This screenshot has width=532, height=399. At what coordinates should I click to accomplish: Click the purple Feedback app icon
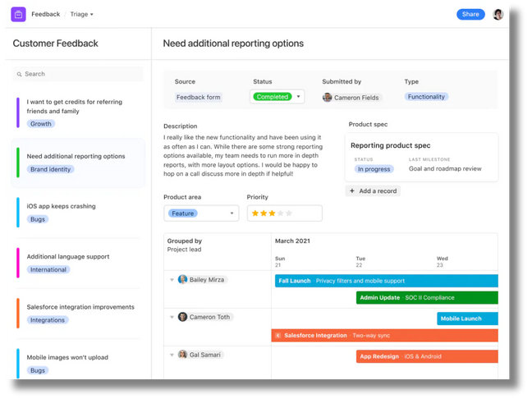(18, 14)
